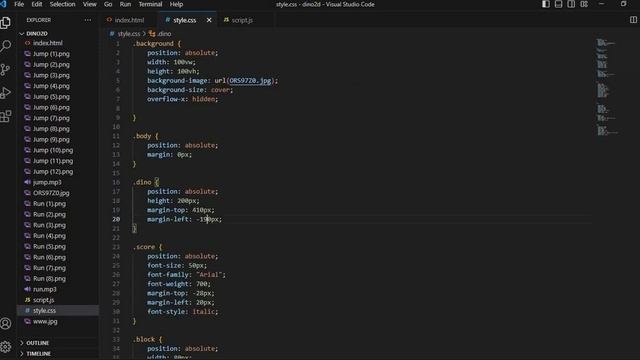This screenshot has width=640, height=360.
Task: Click the minimap on the right
Action: (607, 87)
